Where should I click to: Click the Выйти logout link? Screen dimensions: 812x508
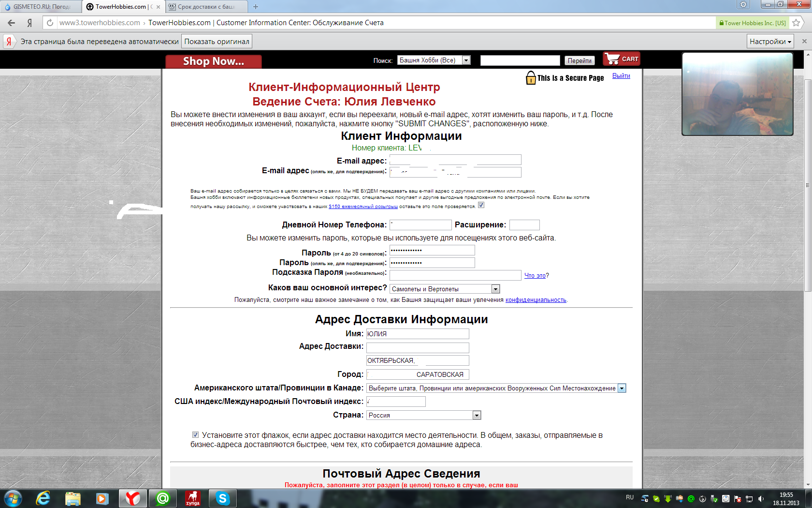point(621,76)
